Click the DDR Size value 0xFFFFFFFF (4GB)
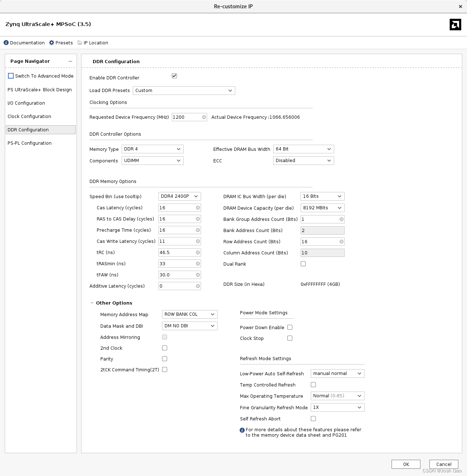 coord(320,284)
